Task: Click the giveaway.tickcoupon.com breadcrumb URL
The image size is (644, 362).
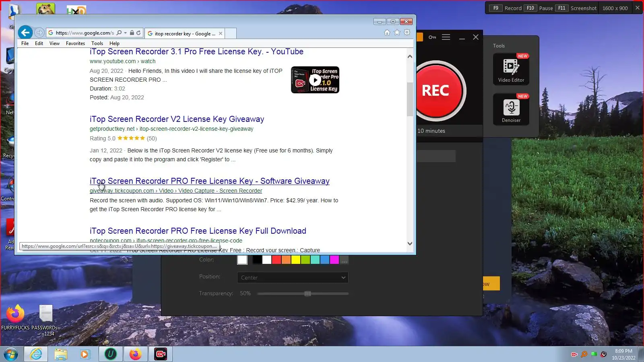Action: pos(176,191)
